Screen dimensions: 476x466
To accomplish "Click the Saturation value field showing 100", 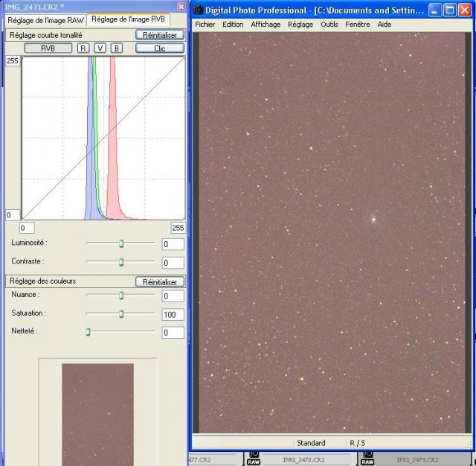I will (173, 314).
